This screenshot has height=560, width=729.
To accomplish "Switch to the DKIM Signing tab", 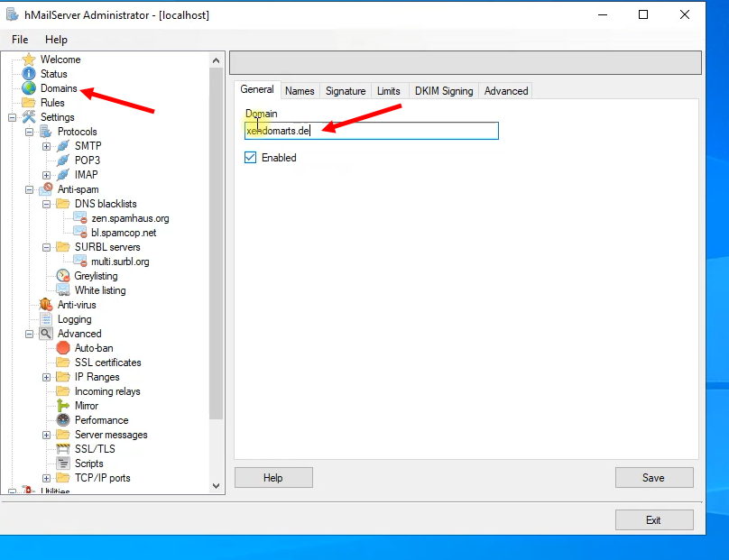I will 444,91.
